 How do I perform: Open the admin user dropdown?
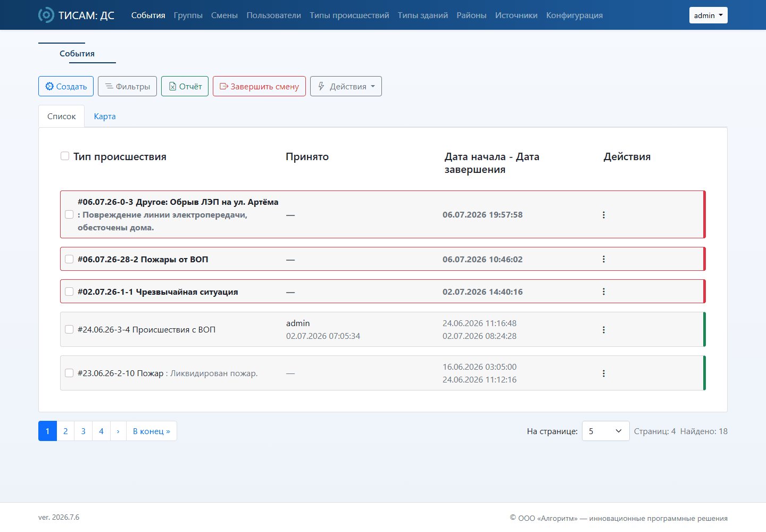708,15
